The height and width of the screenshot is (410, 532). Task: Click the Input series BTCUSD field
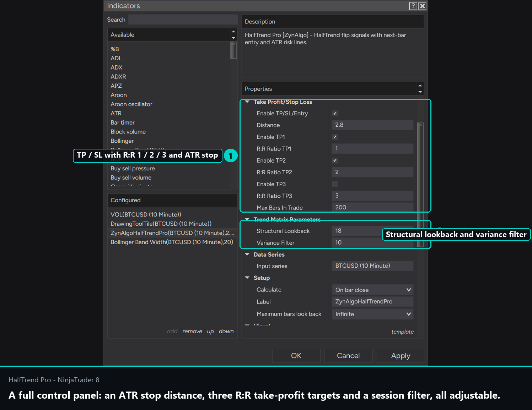(372, 266)
